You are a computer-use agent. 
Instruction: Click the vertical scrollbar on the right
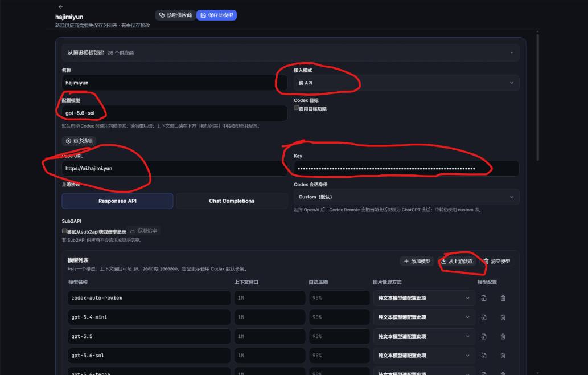pyautogui.click(x=537, y=96)
